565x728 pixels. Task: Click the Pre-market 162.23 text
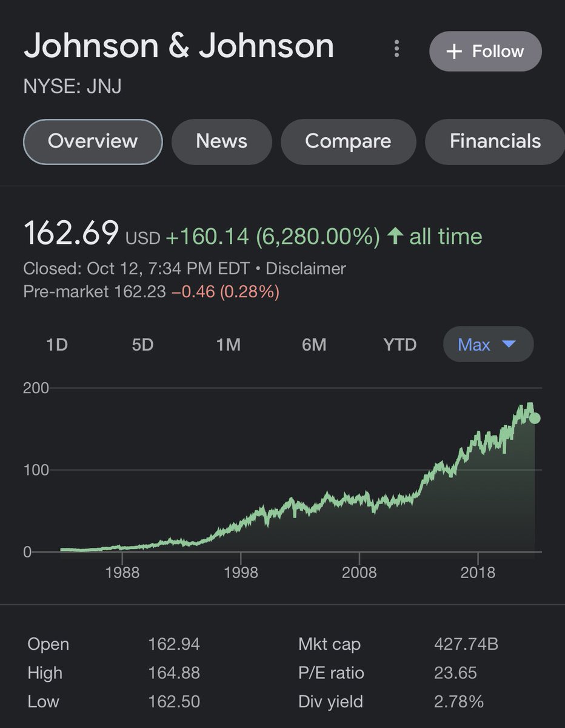[x=95, y=292]
